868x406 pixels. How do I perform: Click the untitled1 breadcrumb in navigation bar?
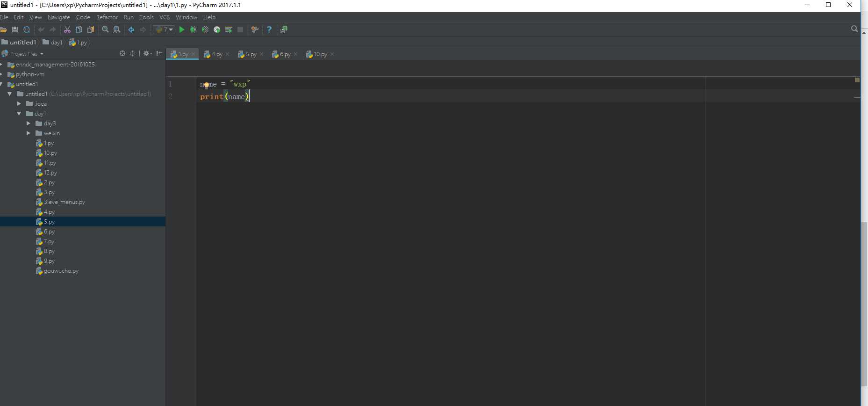click(19, 43)
